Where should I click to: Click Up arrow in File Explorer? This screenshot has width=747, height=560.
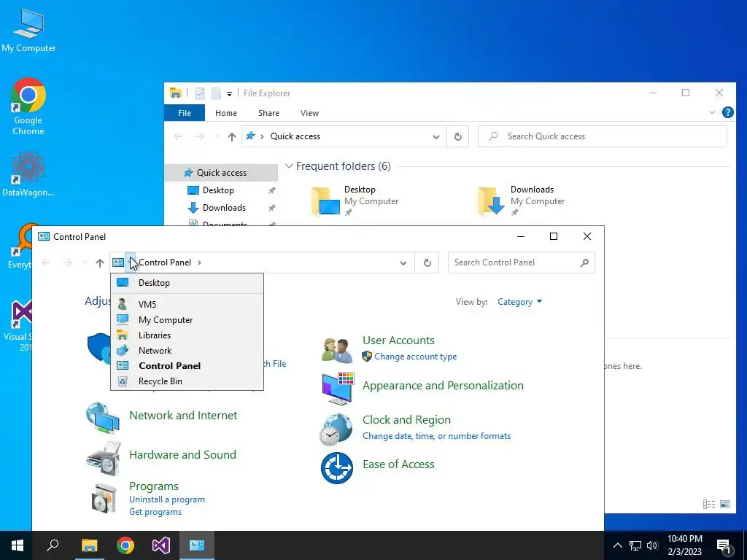(x=231, y=136)
